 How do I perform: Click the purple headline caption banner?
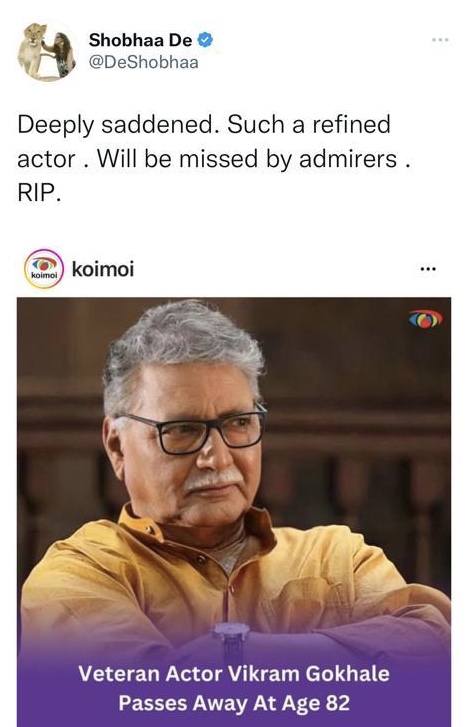(x=234, y=688)
